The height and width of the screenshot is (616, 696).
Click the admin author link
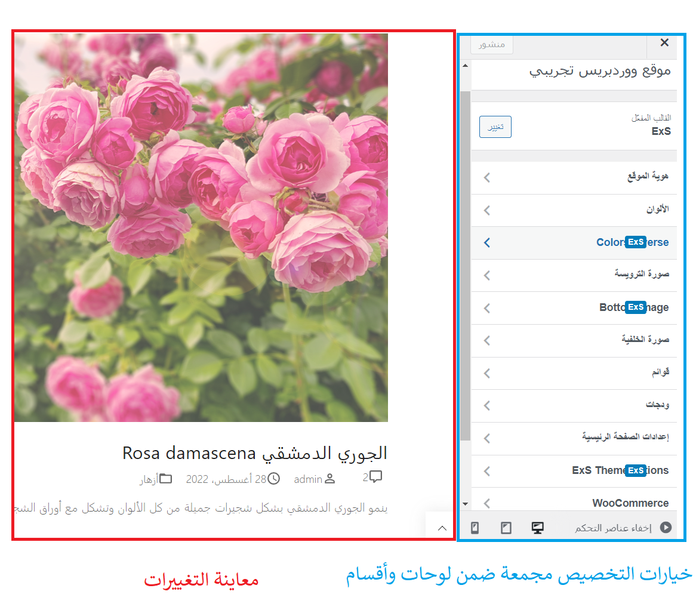[x=308, y=479]
